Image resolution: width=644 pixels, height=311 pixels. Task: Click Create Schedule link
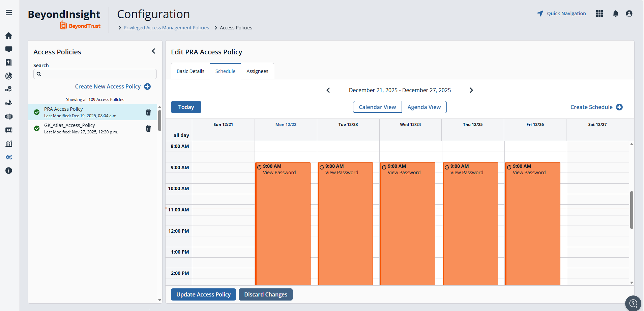click(596, 107)
